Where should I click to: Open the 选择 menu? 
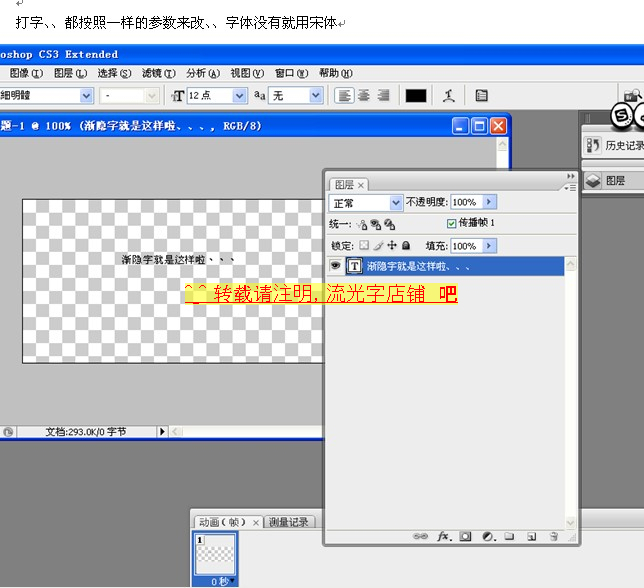(114, 73)
